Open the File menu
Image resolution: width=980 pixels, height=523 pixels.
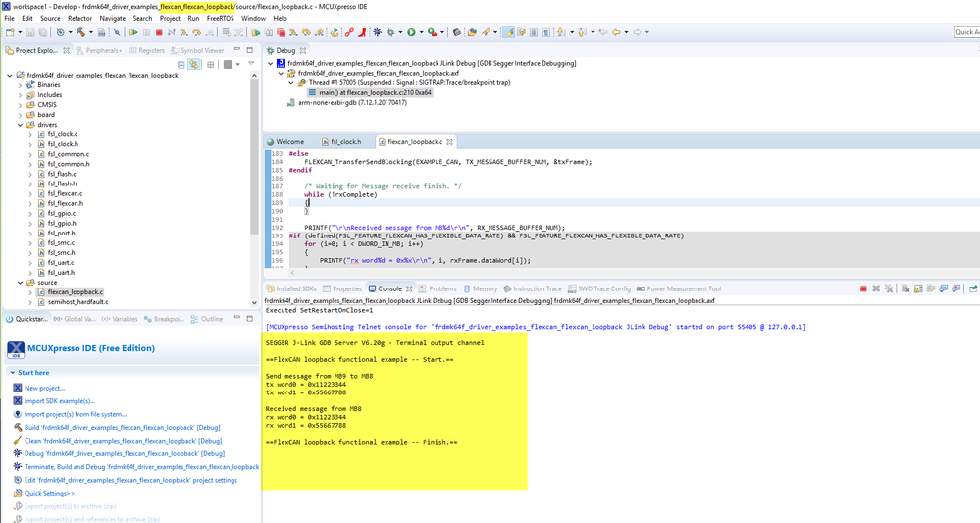pyautogui.click(x=10, y=18)
